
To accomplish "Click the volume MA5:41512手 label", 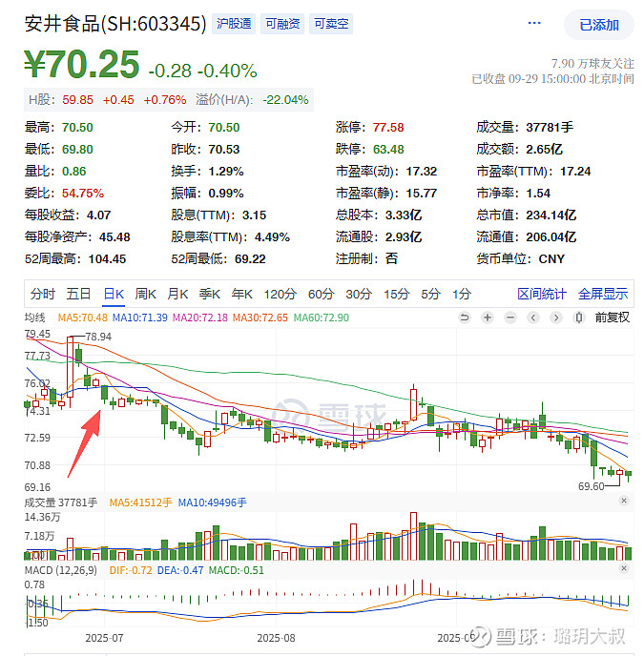I will pyautogui.click(x=140, y=502).
